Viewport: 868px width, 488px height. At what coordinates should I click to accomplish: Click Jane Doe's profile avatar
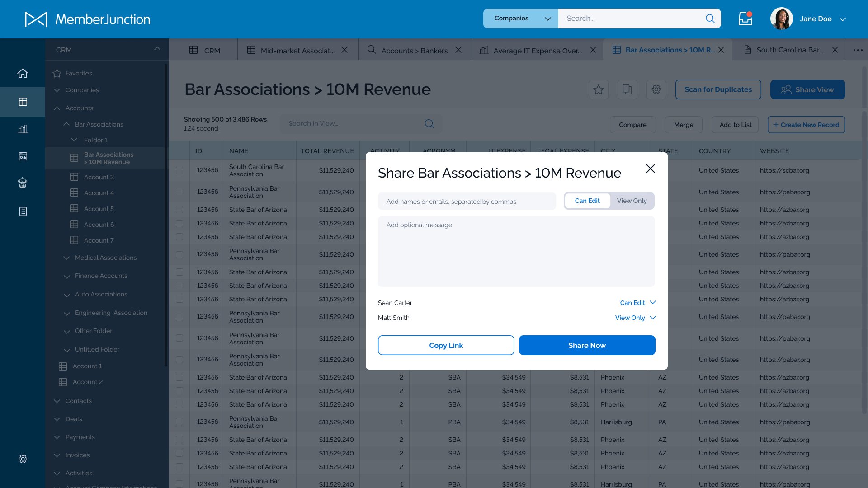pyautogui.click(x=781, y=19)
